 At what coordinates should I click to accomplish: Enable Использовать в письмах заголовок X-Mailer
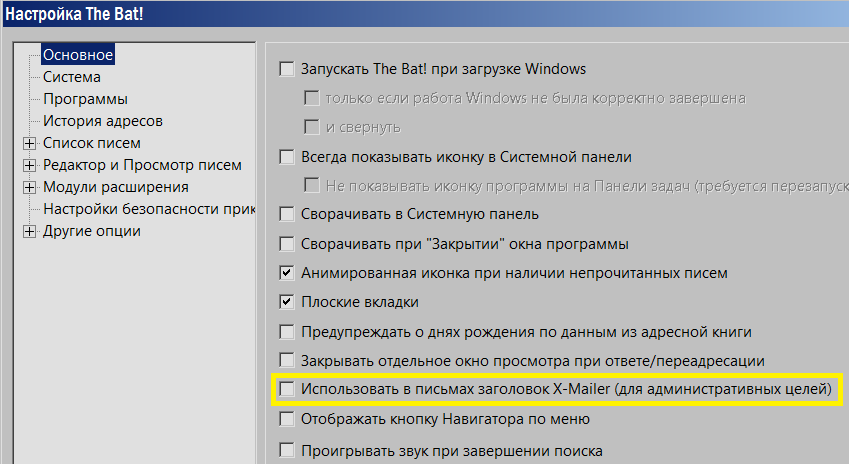tap(286, 389)
